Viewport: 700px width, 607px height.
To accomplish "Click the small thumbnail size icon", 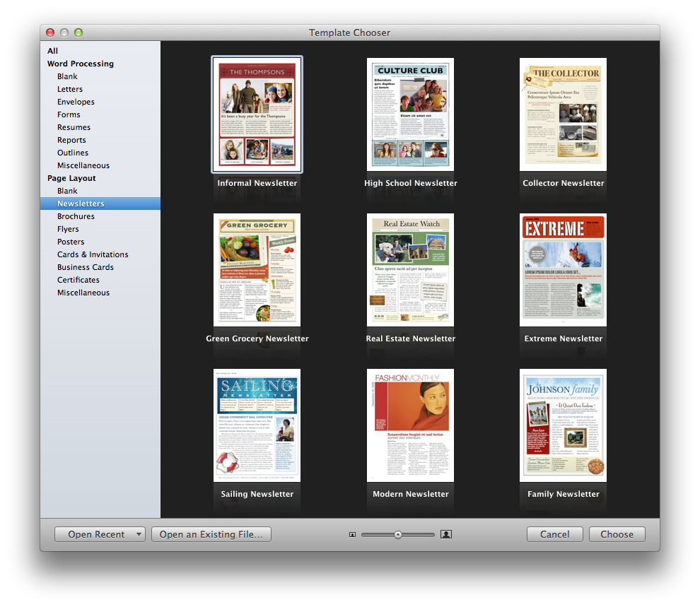I will pyautogui.click(x=352, y=535).
